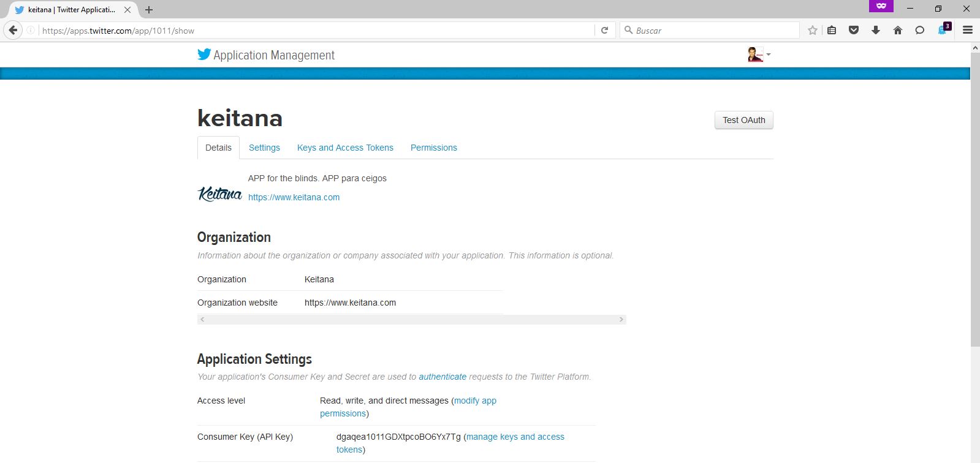Click the Twitter bird logo
This screenshot has width=980, height=463.
(204, 55)
